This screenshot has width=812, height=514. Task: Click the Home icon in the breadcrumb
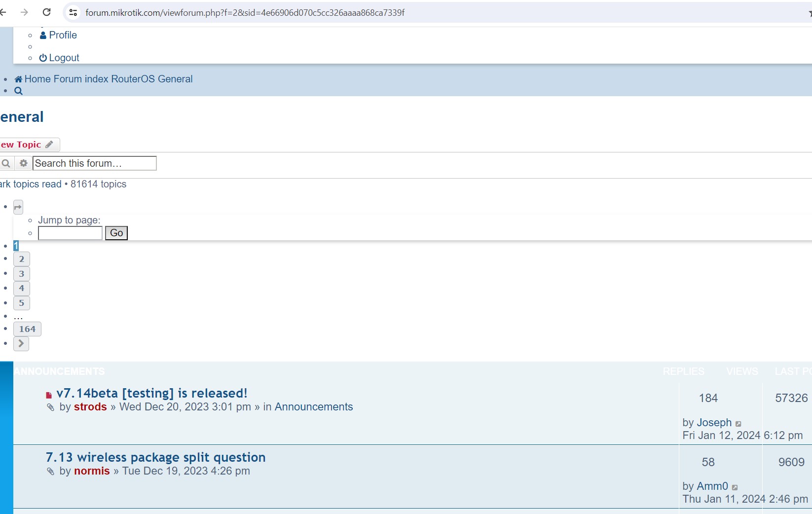click(x=18, y=79)
